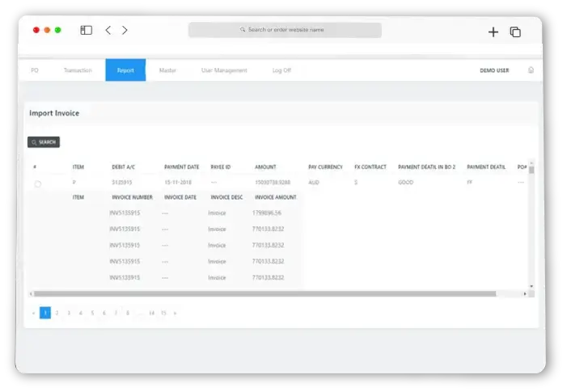The width and height of the screenshot is (567, 392).
Task: Jump to page 15 in pagination
Action: point(163,313)
